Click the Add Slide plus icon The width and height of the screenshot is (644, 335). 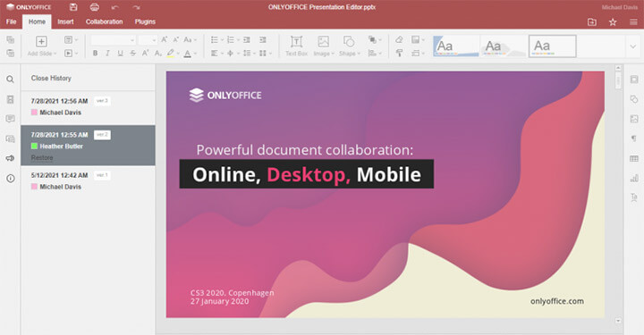point(41,41)
